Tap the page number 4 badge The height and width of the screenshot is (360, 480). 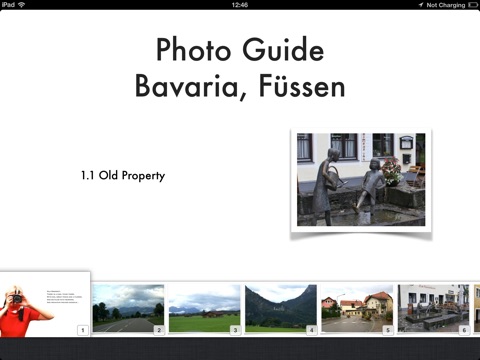coord(312,330)
